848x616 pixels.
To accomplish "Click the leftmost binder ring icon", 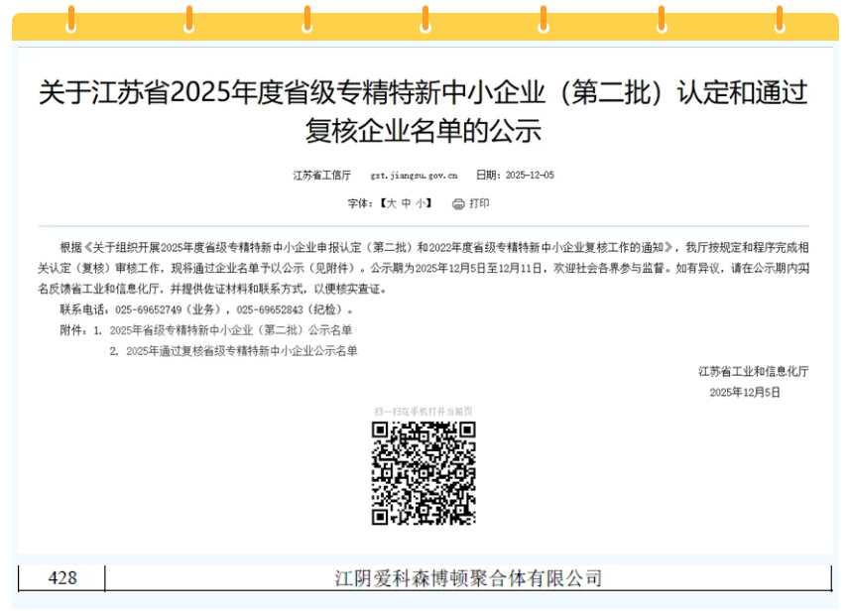I will pyautogui.click(x=70, y=18).
